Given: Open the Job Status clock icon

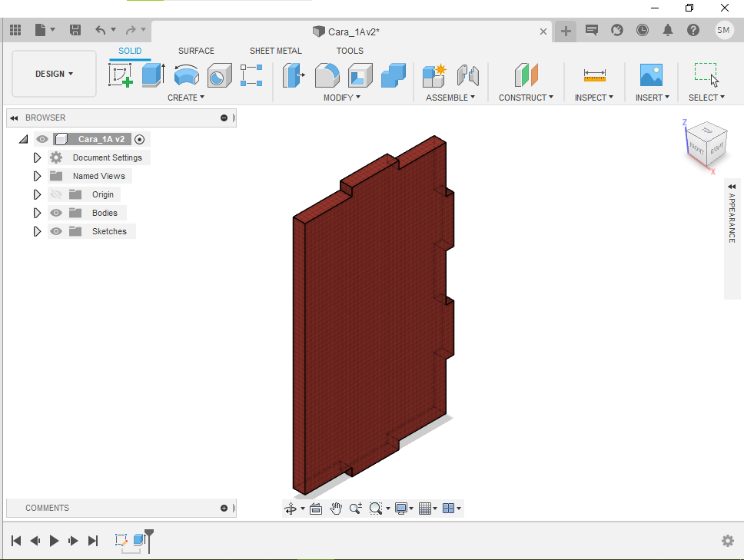Looking at the screenshot, I should (x=643, y=31).
